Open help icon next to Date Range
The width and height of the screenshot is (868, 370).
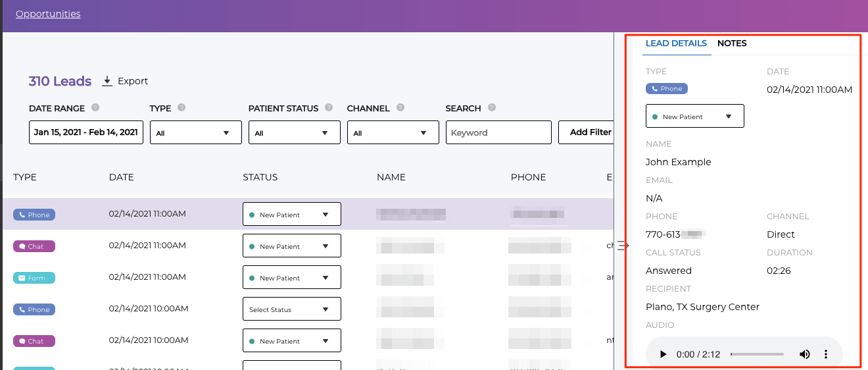coord(95,107)
